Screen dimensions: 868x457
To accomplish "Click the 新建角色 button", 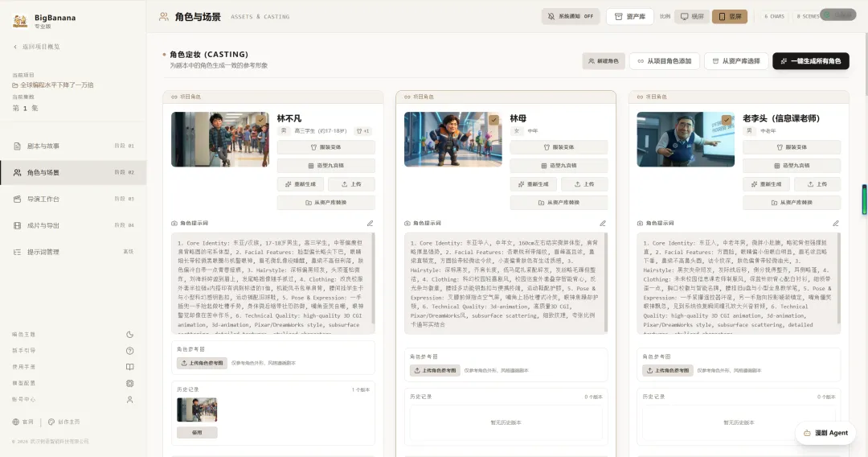I will coord(604,61).
